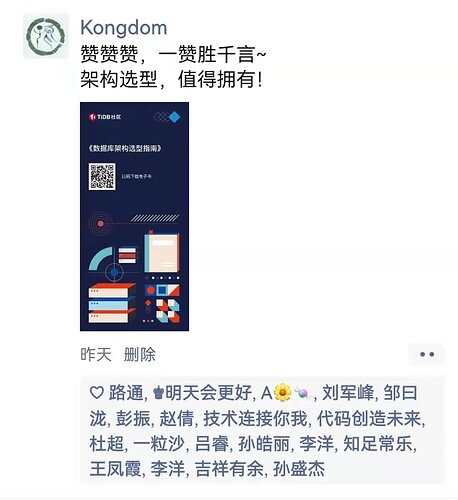Tap the heart likes icon

[97, 392]
